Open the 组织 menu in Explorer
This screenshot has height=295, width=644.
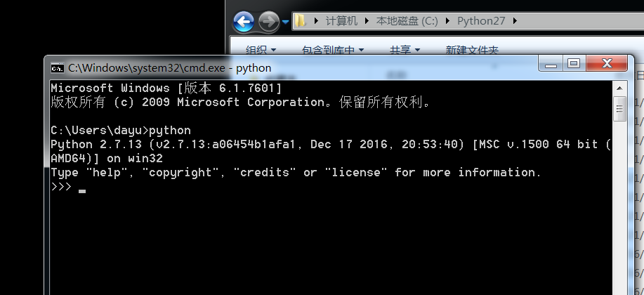coord(261,50)
